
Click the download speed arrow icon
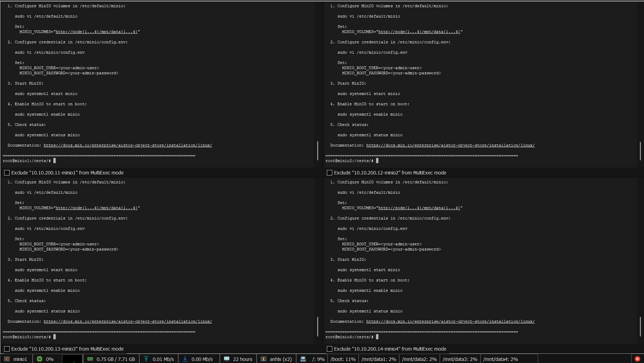pyautogui.click(x=185, y=359)
